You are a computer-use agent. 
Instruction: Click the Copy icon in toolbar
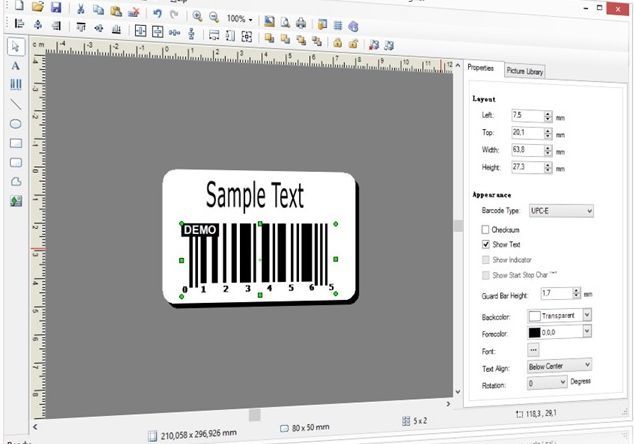[x=98, y=9]
